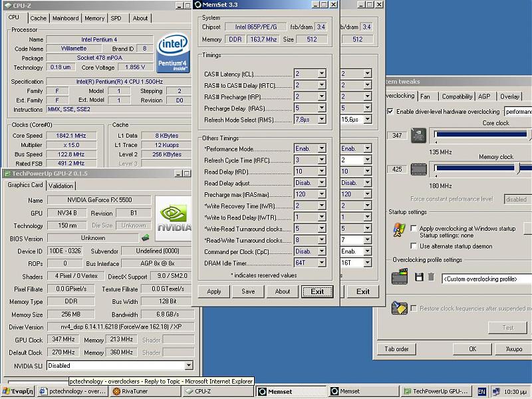Image resolution: width=532 pixels, height=399 pixels.
Task: Open Custom overclocking profile combo box
Action: [487, 279]
